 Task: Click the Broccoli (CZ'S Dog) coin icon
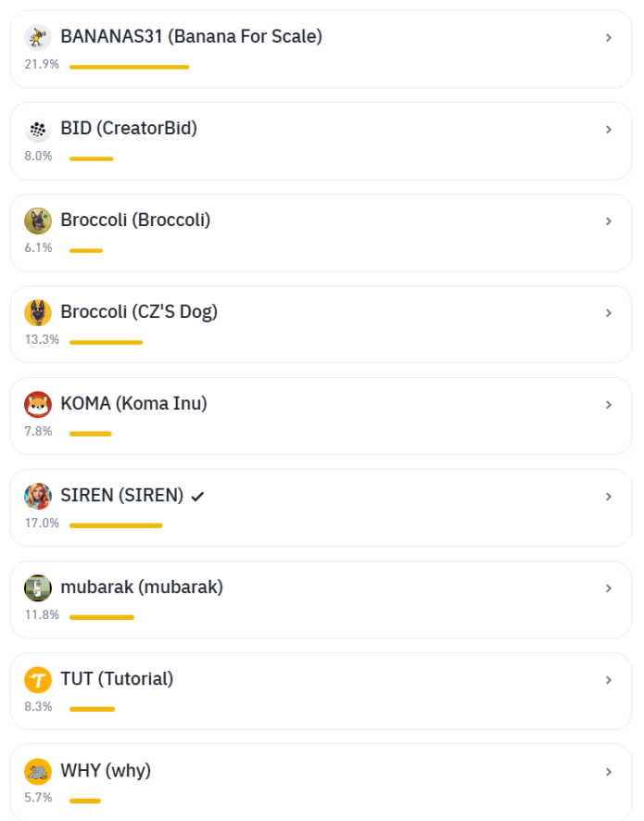38,313
